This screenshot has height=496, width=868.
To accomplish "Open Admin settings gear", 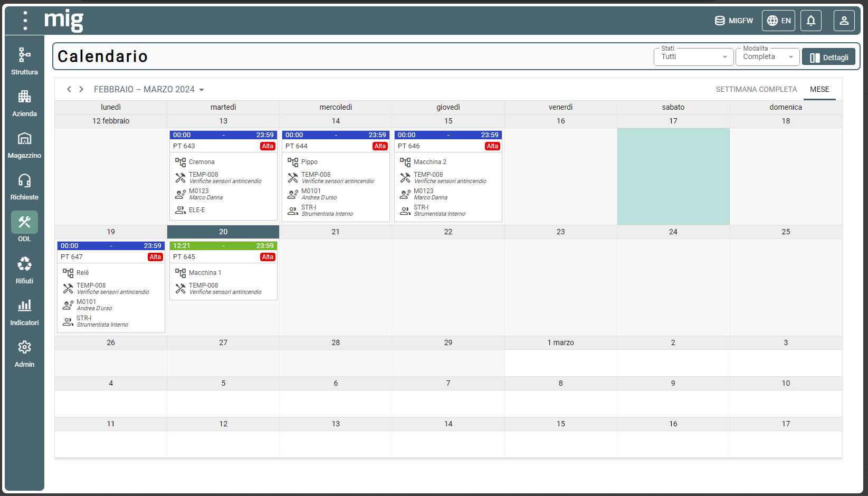I will [24, 353].
